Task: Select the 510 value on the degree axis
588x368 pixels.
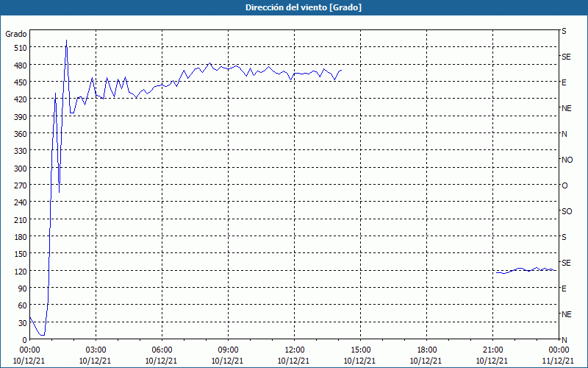Action: 21,48
